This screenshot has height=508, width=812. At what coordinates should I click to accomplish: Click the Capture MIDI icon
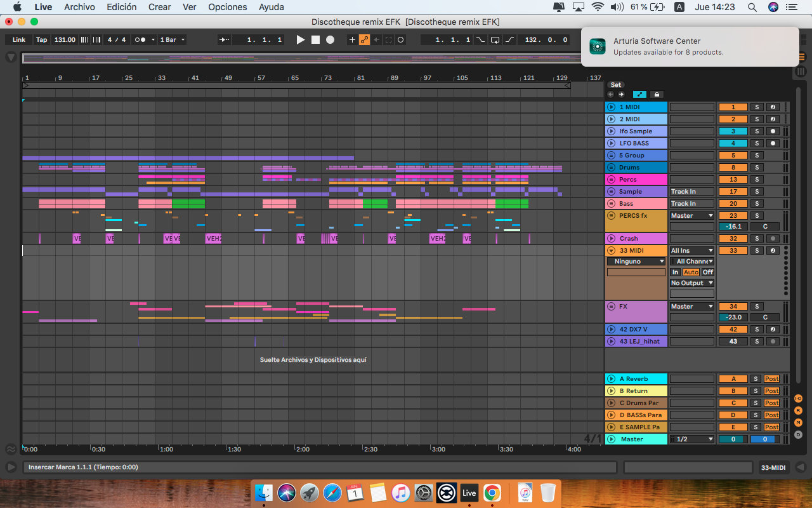[x=389, y=39]
